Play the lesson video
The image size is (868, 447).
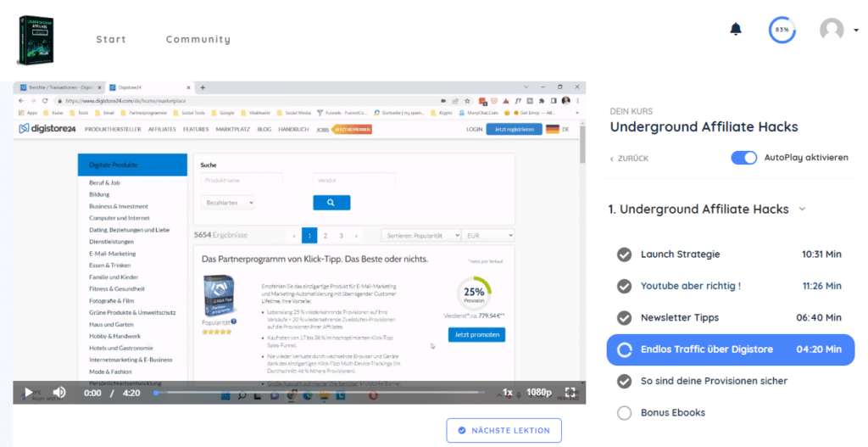(x=28, y=393)
